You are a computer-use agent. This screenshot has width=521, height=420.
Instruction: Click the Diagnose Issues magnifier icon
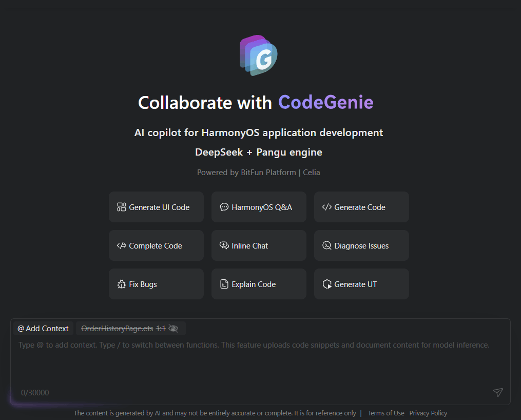(326, 245)
